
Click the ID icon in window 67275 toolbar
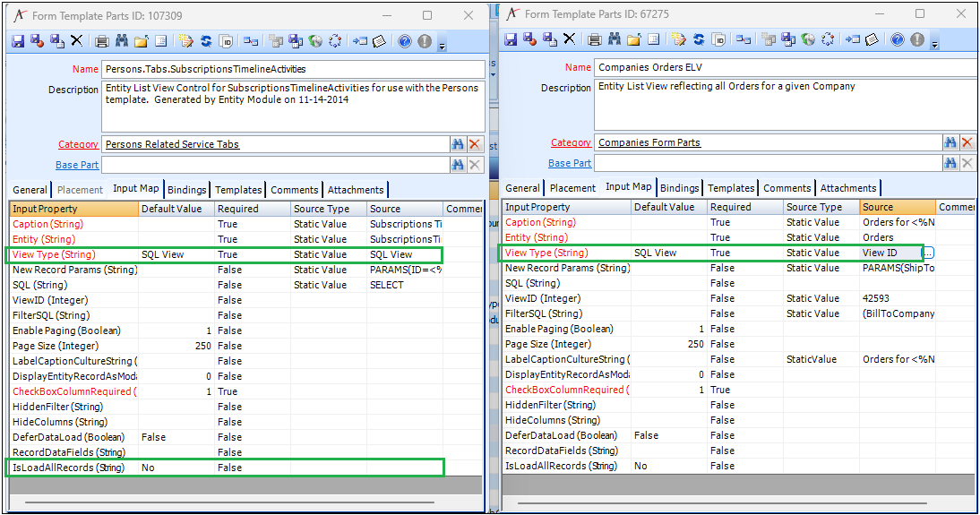[x=718, y=40]
